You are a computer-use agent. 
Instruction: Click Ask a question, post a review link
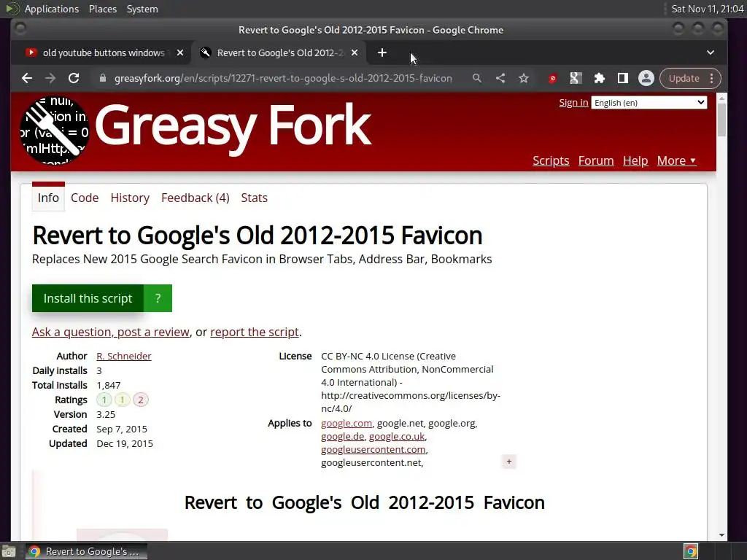click(111, 332)
